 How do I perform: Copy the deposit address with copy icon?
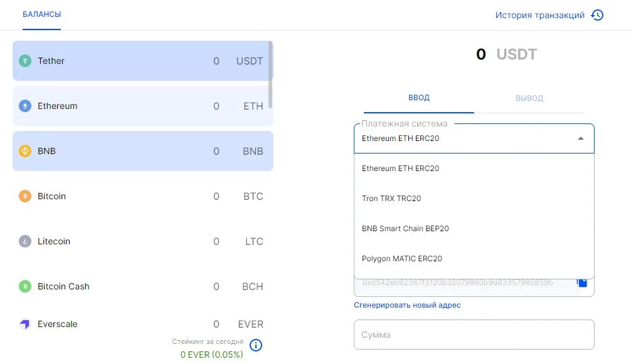(x=582, y=283)
